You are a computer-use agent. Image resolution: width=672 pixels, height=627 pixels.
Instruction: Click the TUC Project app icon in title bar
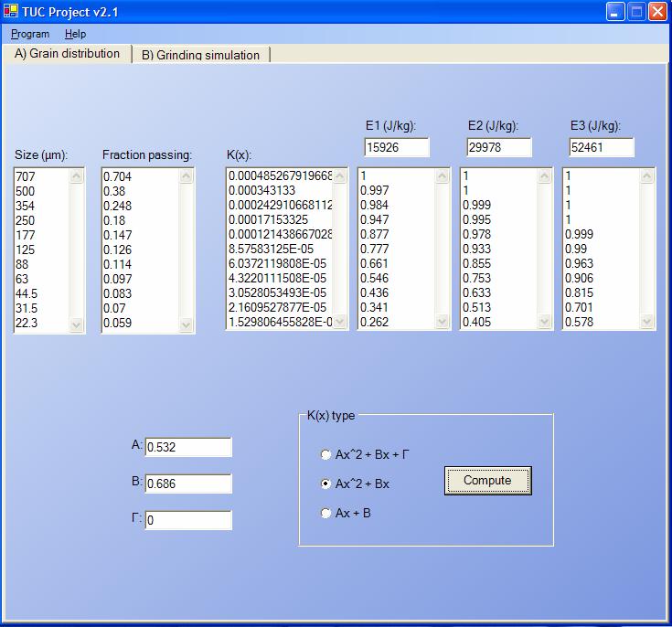click(x=11, y=11)
